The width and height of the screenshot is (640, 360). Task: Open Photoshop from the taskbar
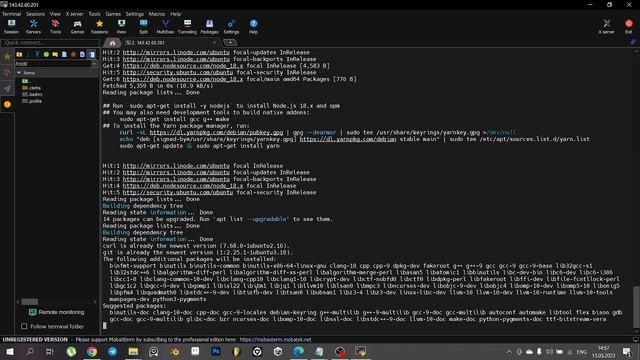pyautogui.click(x=216, y=351)
